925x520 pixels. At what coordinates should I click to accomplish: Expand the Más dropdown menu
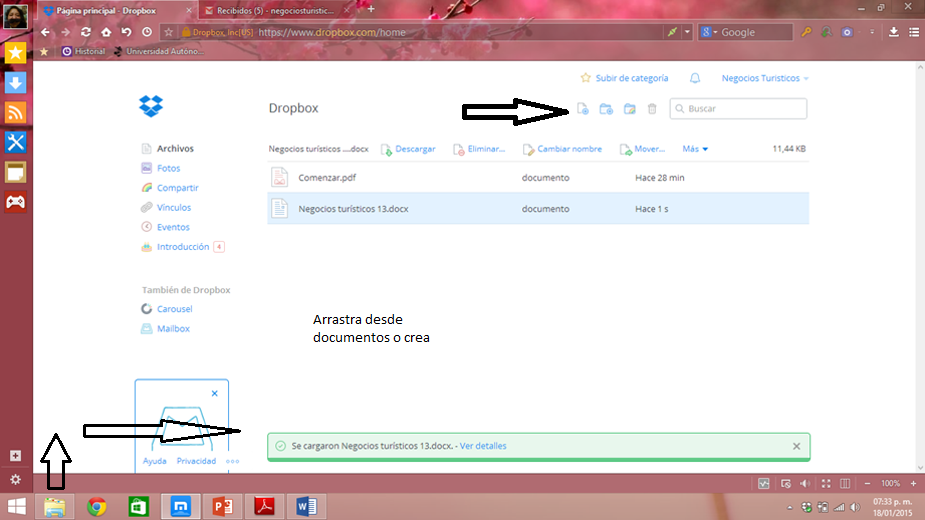coord(695,149)
